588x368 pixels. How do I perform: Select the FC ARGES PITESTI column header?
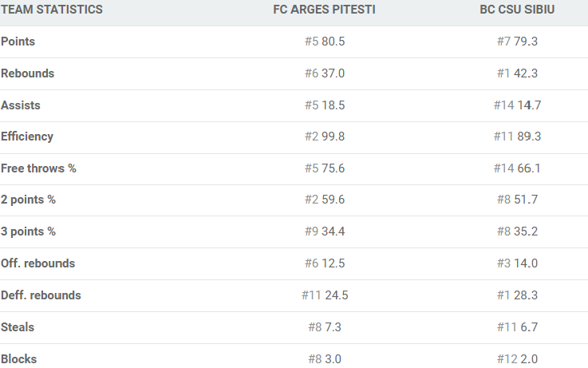325,10
